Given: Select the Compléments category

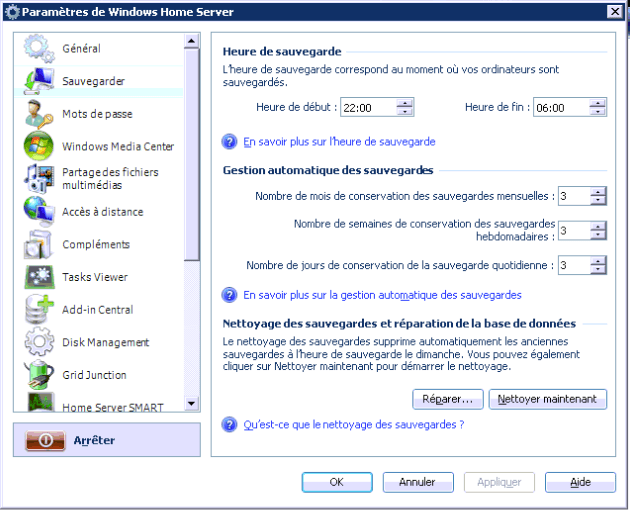Looking at the screenshot, I should 96,244.
